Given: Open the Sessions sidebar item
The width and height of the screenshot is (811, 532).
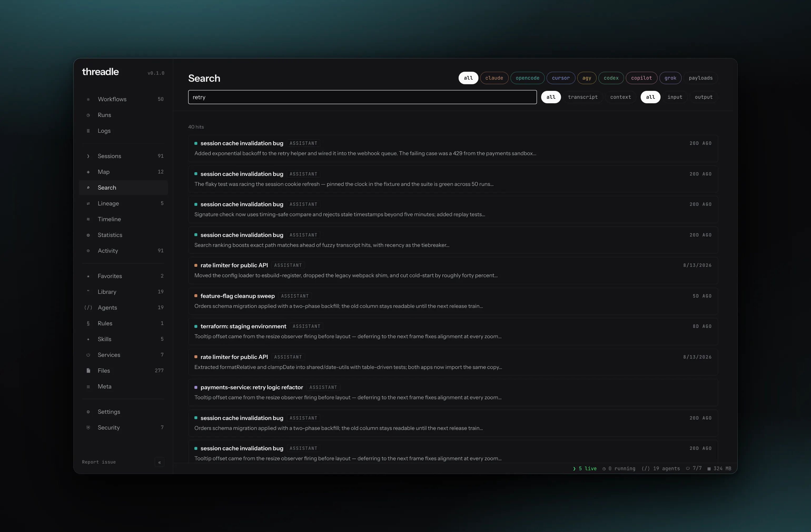Looking at the screenshot, I should coord(123,156).
